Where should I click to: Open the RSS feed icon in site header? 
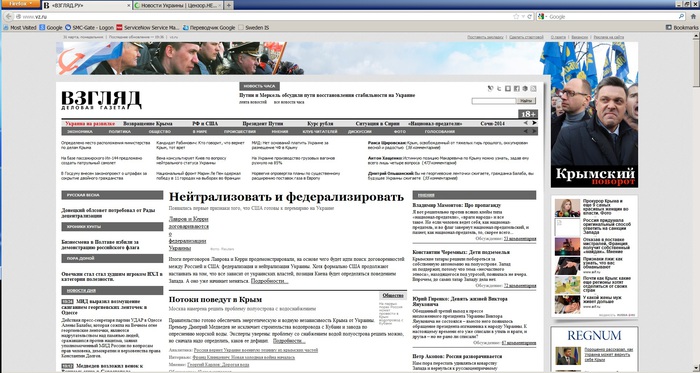click(x=533, y=89)
